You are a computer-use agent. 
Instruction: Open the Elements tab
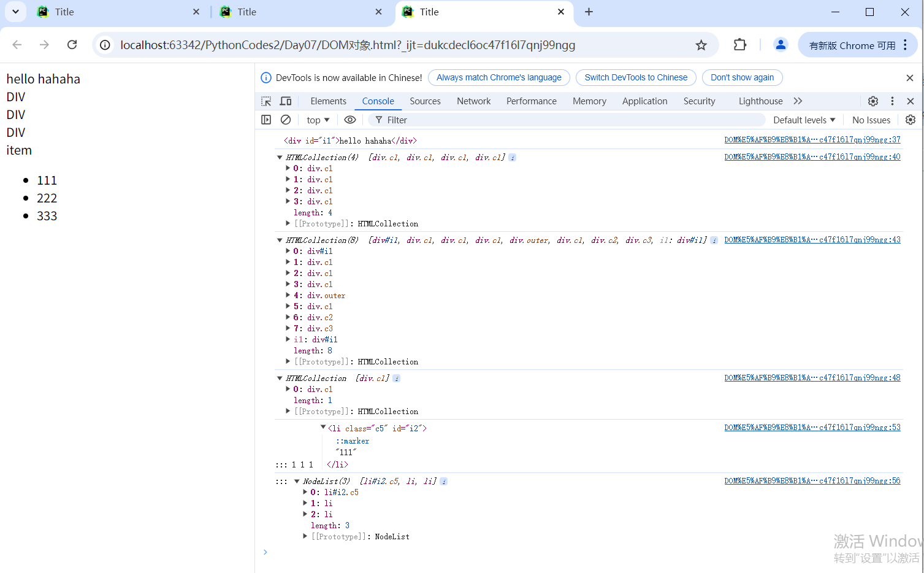(x=328, y=101)
